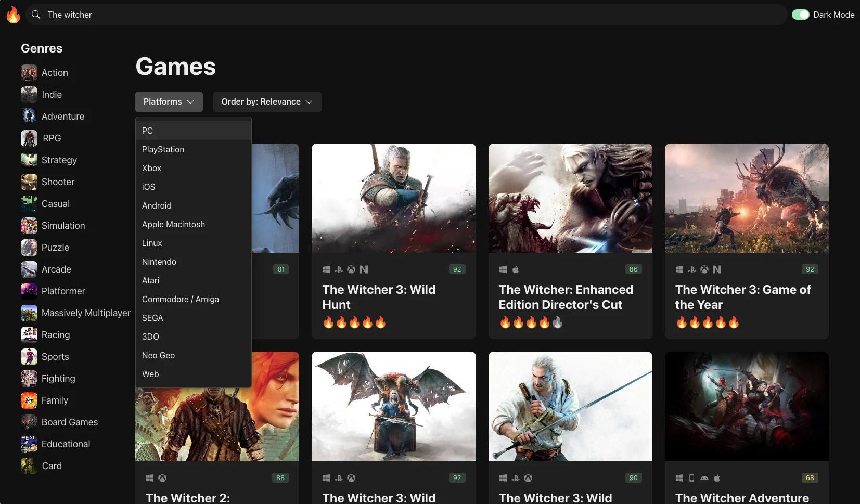Select Web from platforms menu
This screenshot has width=860, height=504.
(194, 374)
